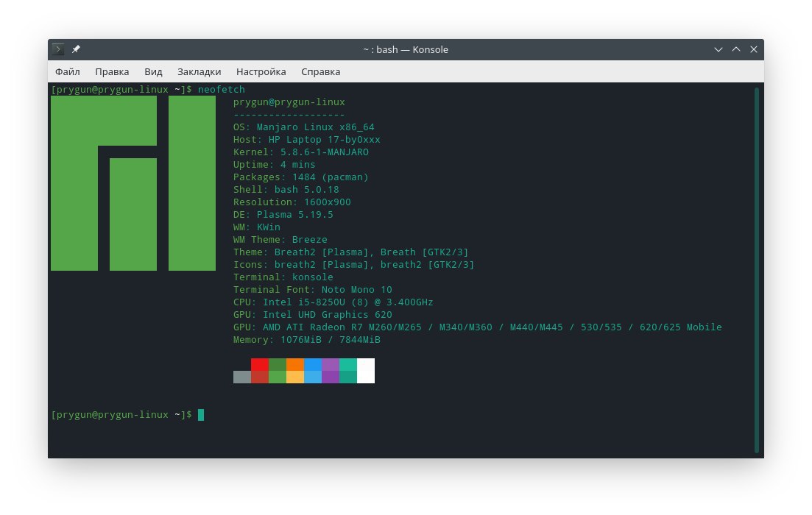The height and width of the screenshot is (515, 812).
Task: Open the Настройка menu
Action: pyautogui.click(x=261, y=71)
